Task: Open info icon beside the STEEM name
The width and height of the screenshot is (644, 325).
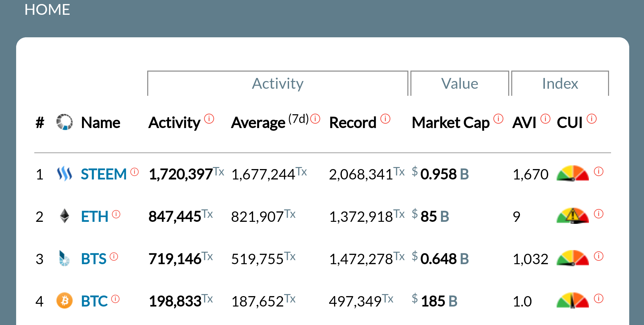Action: (134, 172)
